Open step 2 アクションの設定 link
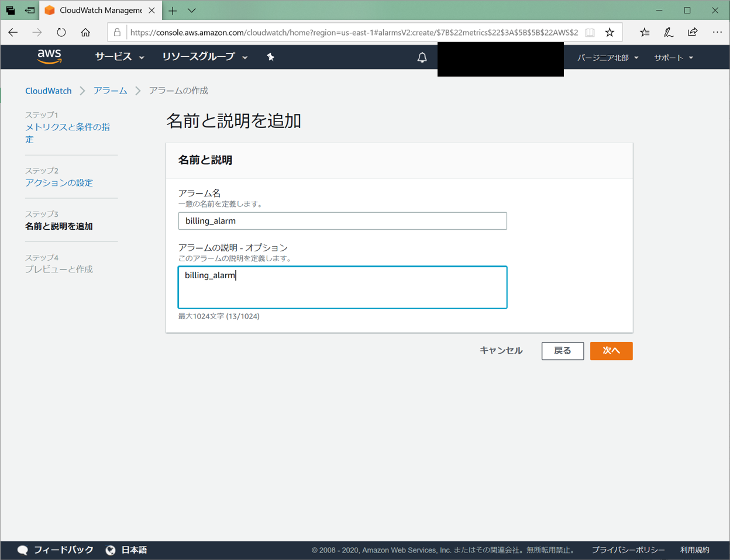 pos(59,182)
